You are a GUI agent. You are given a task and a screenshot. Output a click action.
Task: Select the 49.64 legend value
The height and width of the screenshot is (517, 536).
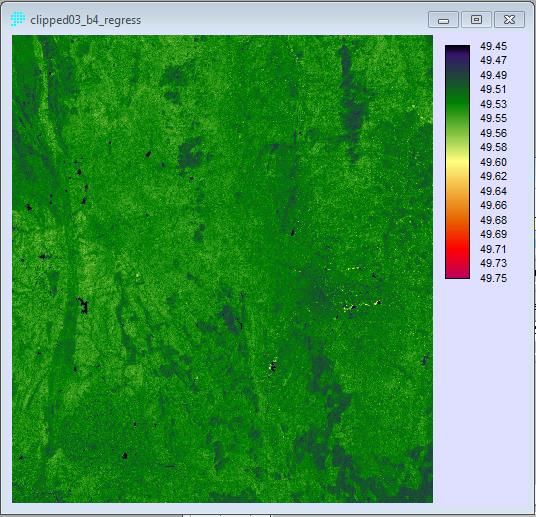493,191
